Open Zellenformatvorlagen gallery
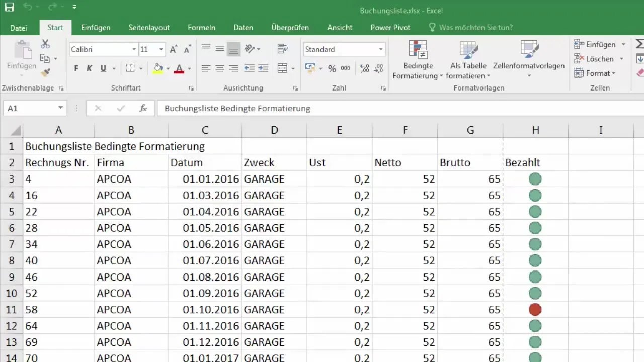 coord(529,60)
